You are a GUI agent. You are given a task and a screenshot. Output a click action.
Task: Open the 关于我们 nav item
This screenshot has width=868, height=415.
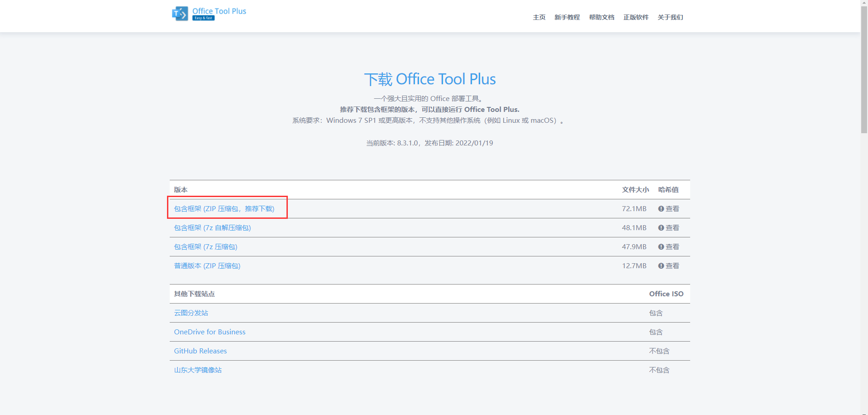pos(670,17)
